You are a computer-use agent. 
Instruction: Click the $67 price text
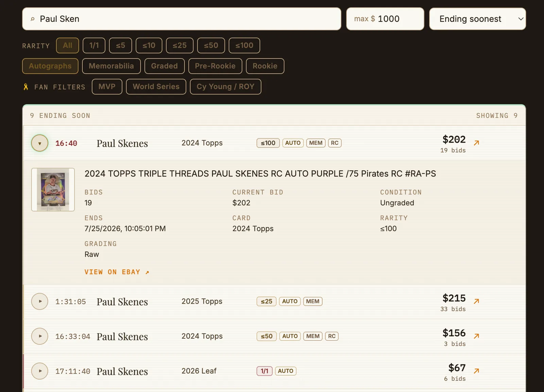click(x=457, y=368)
